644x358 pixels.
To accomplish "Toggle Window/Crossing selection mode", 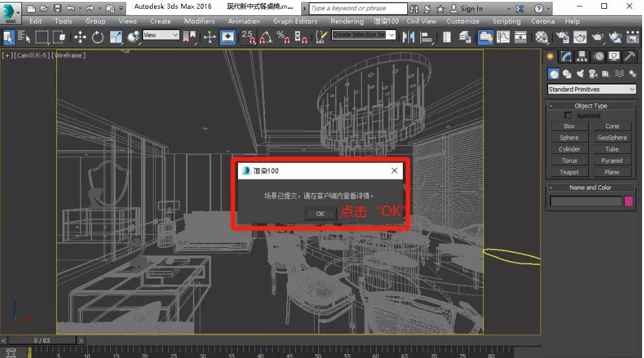I will click(60, 38).
